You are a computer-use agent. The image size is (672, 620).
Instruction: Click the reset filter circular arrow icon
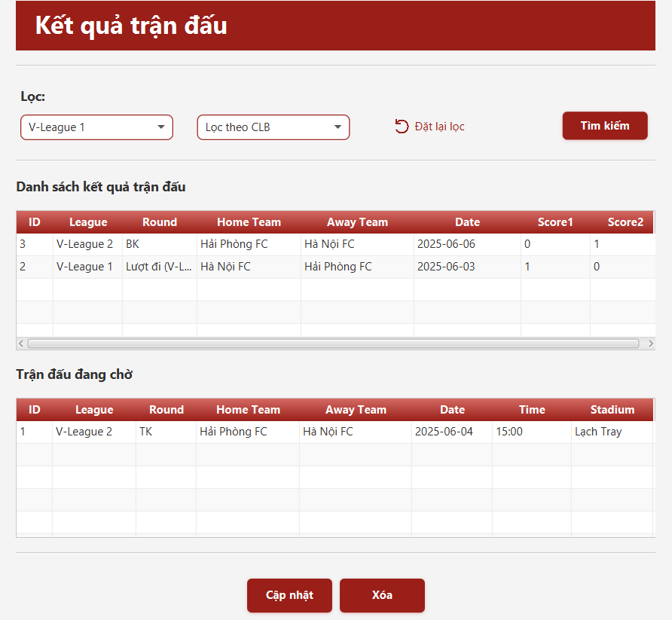402,127
